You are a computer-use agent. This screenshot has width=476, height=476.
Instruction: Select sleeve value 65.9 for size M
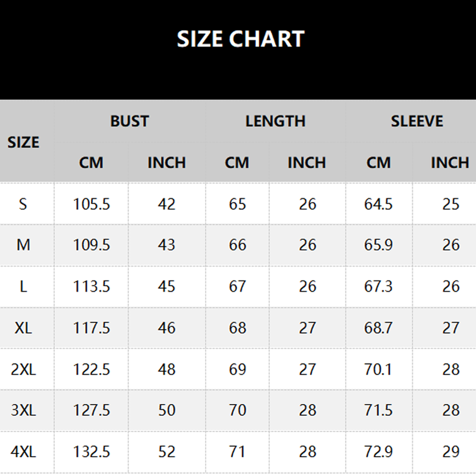pyautogui.click(x=378, y=245)
